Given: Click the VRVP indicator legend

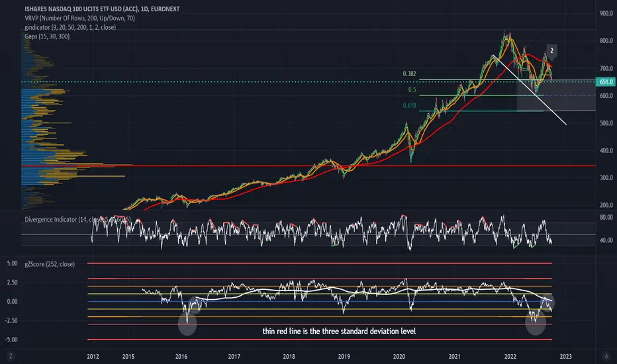Looking at the screenshot, I should [x=79, y=18].
